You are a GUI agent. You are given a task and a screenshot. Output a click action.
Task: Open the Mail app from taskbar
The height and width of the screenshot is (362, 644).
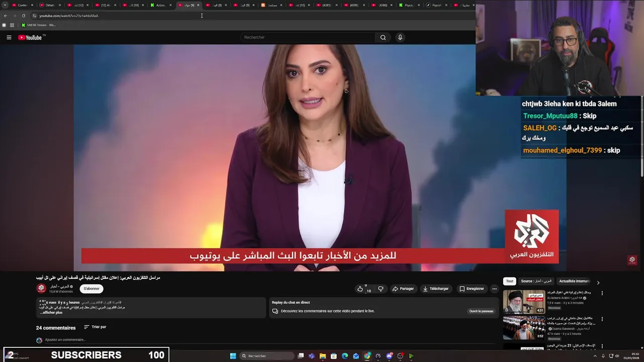(356, 356)
